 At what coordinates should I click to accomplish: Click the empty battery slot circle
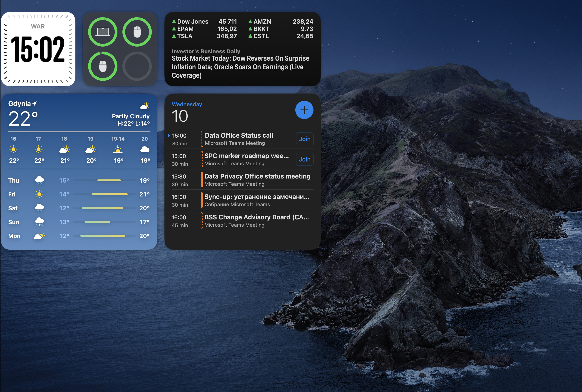tap(137, 66)
